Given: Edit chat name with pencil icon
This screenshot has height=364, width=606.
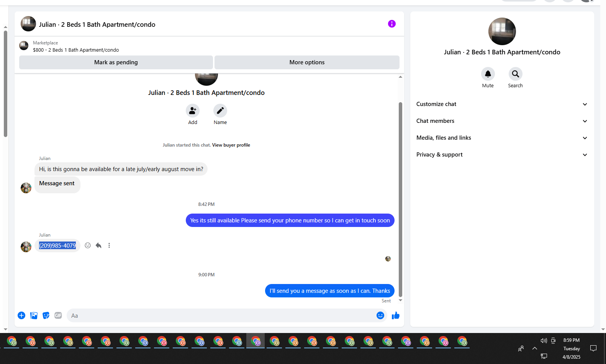Looking at the screenshot, I should point(220,111).
